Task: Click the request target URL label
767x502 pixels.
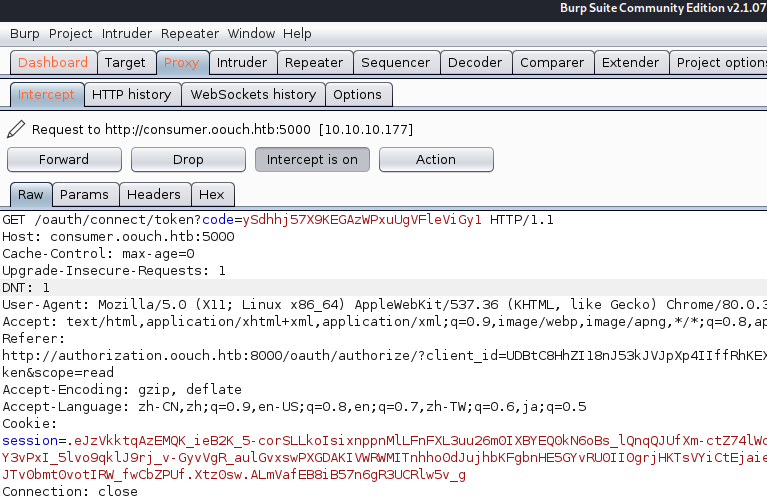Action: [x=223, y=130]
